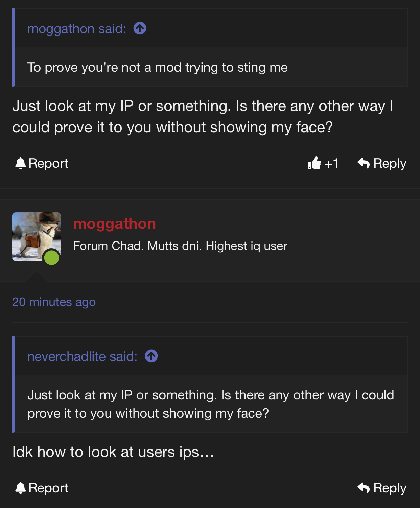Open the "20 minutes ago" timestamp link
The height and width of the screenshot is (508, 420).
tap(54, 302)
